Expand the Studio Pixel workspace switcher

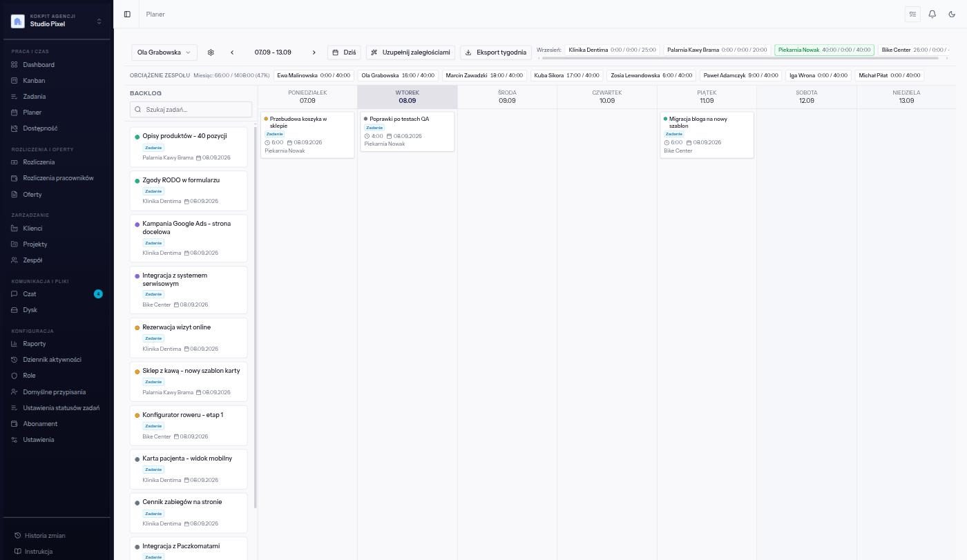coord(57,21)
